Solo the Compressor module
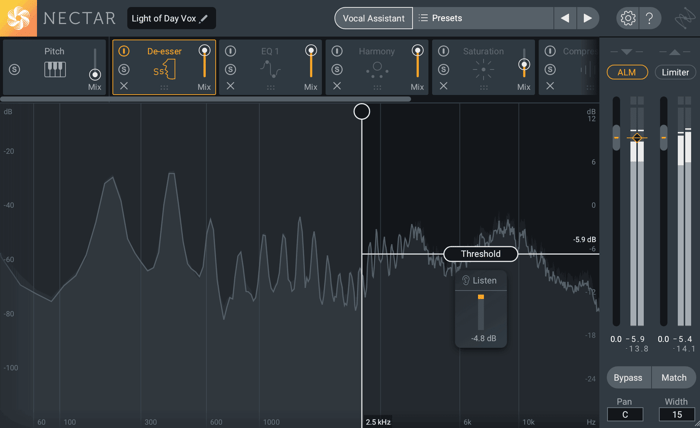 [x=550, y=70]
